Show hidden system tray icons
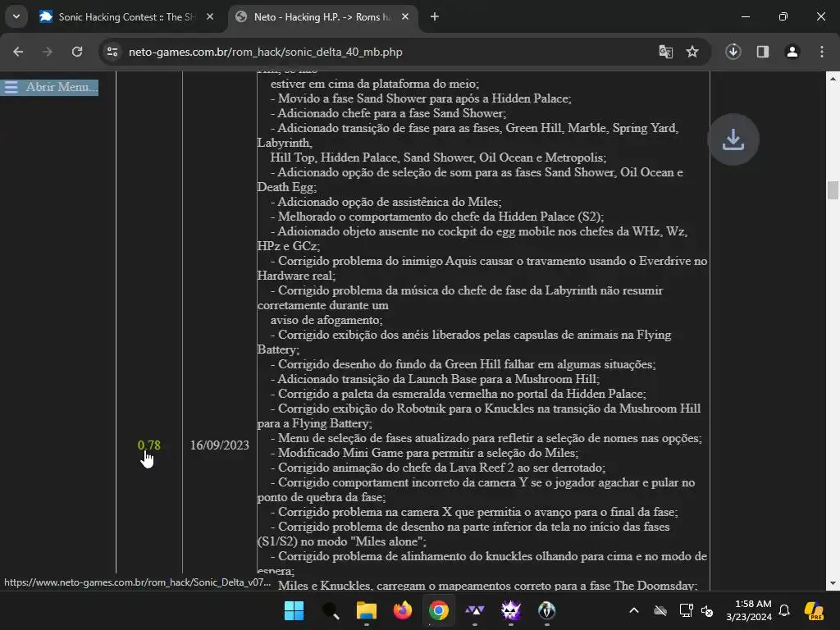 pos(634,610)
